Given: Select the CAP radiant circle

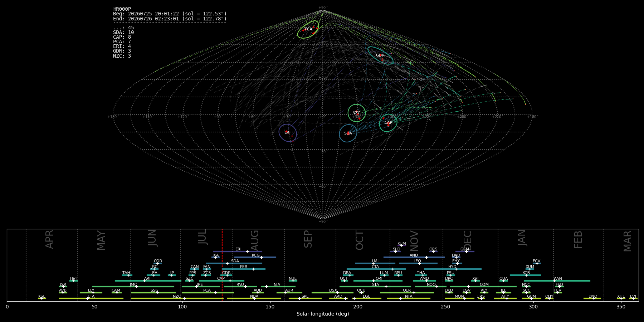Looking at the screenshot, I should pyautogui.click(x=388, y=123).
